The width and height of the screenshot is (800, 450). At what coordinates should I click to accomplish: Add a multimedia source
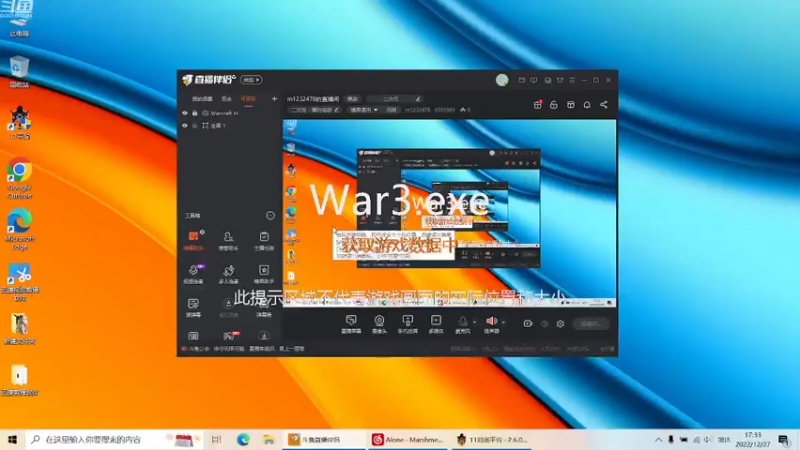click(436, 324)
